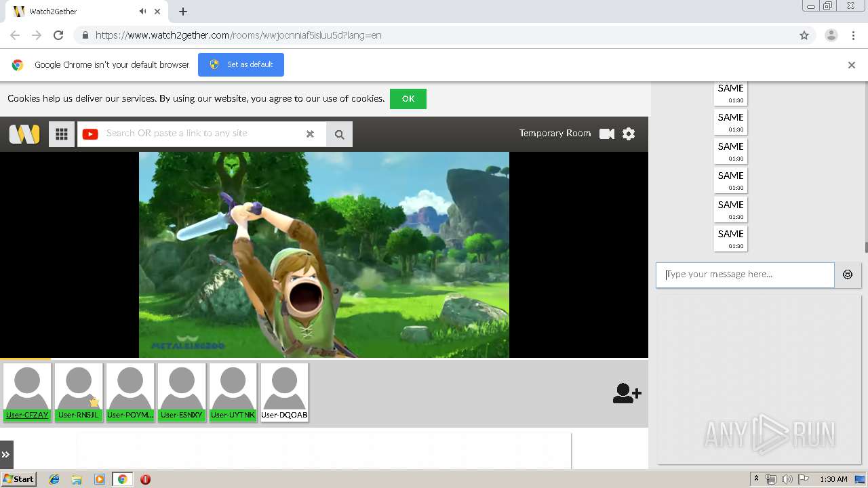Close the Watch2Gether browser tab
Viewport: 868px width, 488px height.
pos(157,12)
